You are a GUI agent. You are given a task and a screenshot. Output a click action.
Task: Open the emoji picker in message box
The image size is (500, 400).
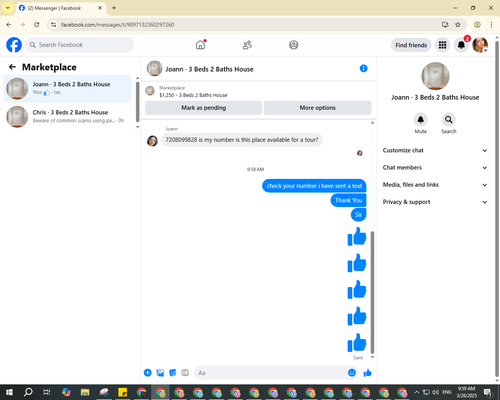pos(352,373)
